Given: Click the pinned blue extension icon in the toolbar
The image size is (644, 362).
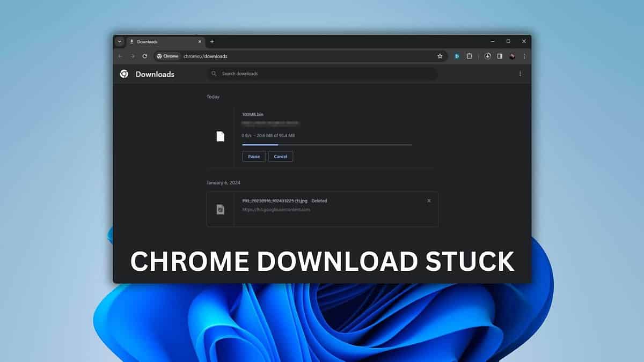Looking at the screenshot, I should point(457,56).
